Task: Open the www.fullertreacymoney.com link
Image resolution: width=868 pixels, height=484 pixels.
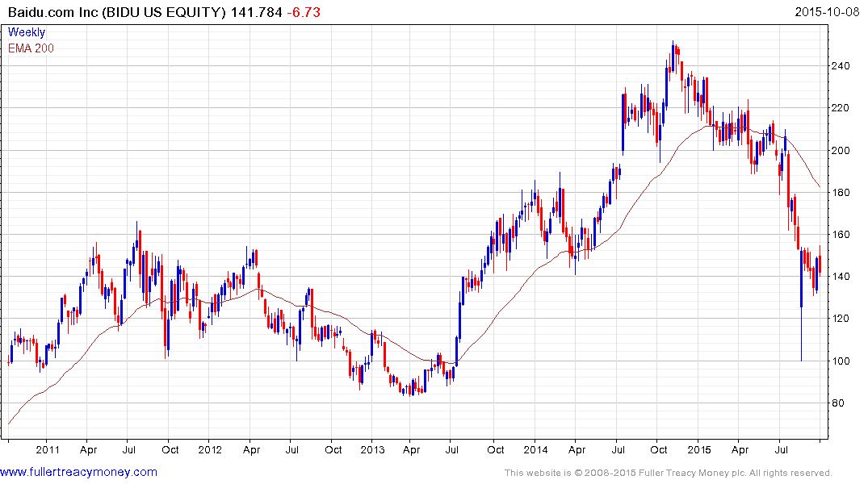Action: click(78, 472)
